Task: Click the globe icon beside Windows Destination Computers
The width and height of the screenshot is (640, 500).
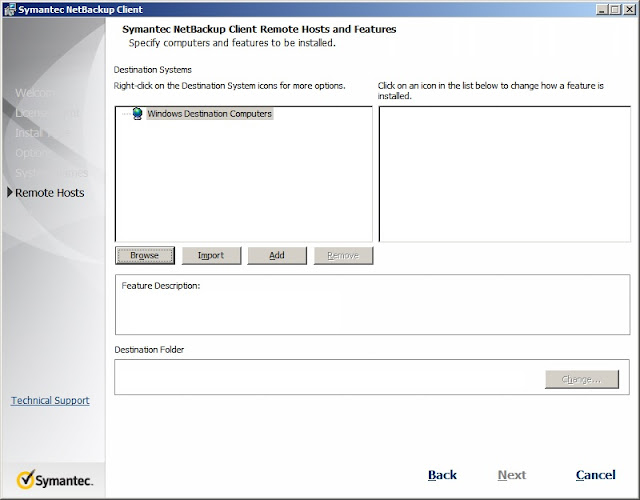Action: tap(138, 113)
